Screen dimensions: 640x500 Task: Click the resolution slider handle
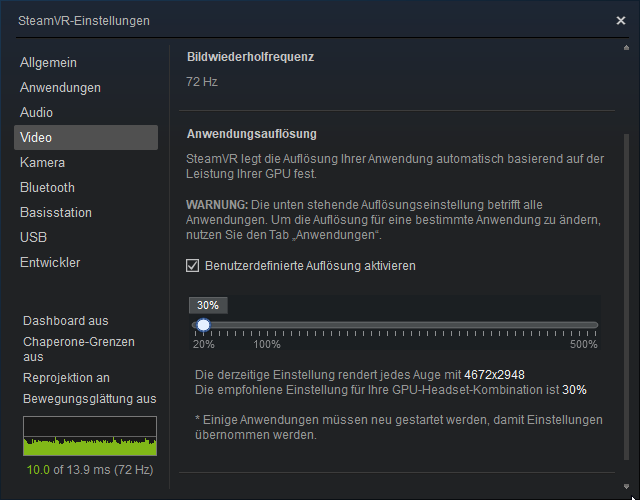click(x=203, y=325)
